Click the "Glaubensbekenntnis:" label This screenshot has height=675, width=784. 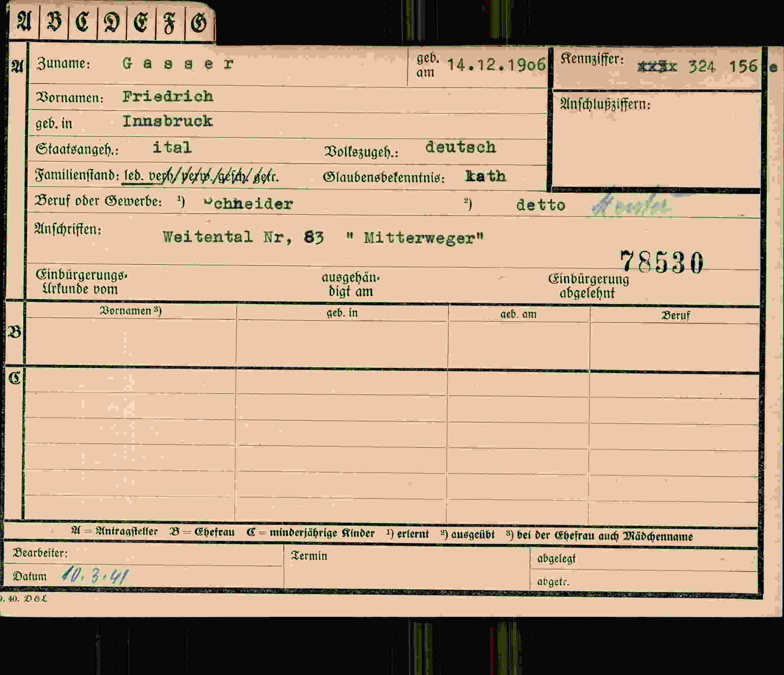click(384, 177)
